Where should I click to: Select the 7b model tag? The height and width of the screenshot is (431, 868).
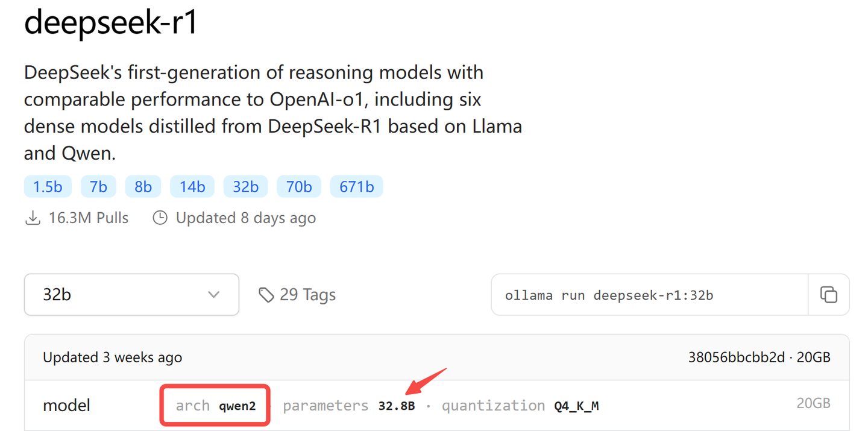click(98, 186)
